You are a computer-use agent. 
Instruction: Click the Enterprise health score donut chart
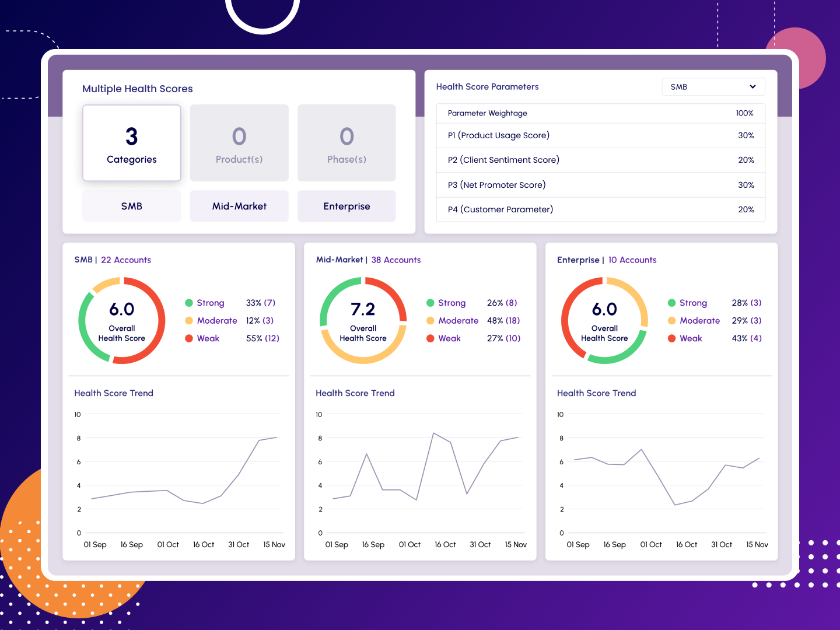click(604, 320)
